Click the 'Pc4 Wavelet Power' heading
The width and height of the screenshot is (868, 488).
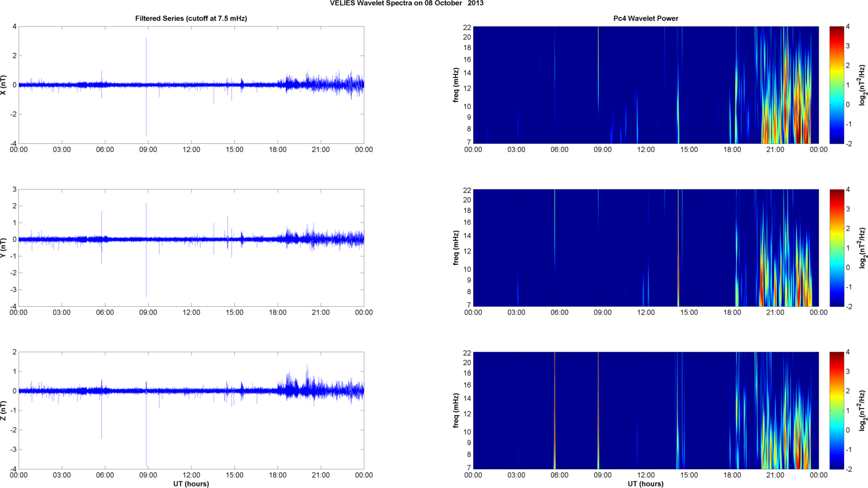click(x=646, y=18)
